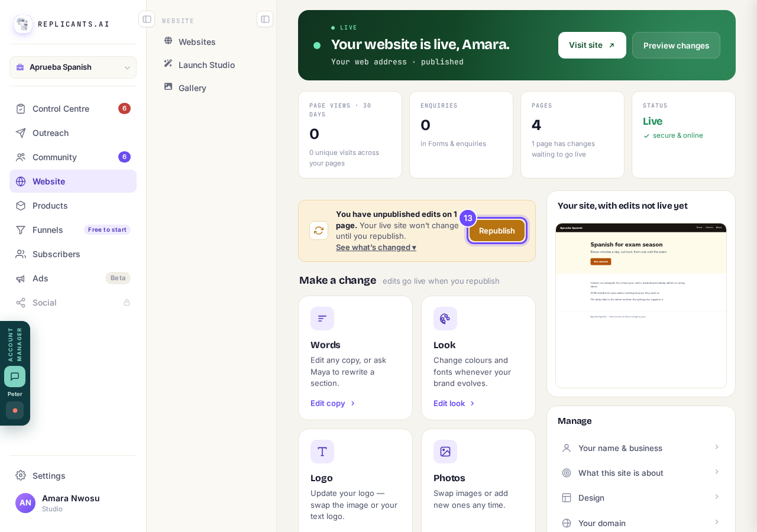Collapse the Website sub-navigation panel
Viewport: 757px width, 532px height.
coord(265,19)
